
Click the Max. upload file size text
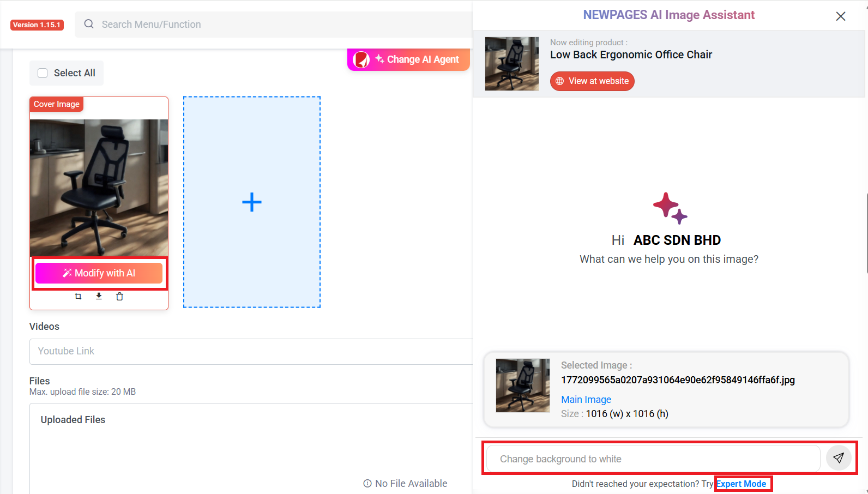82,392
